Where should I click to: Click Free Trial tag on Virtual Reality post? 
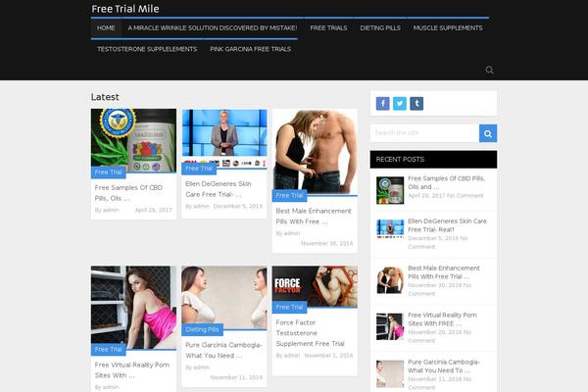click(x=109, y=349)
